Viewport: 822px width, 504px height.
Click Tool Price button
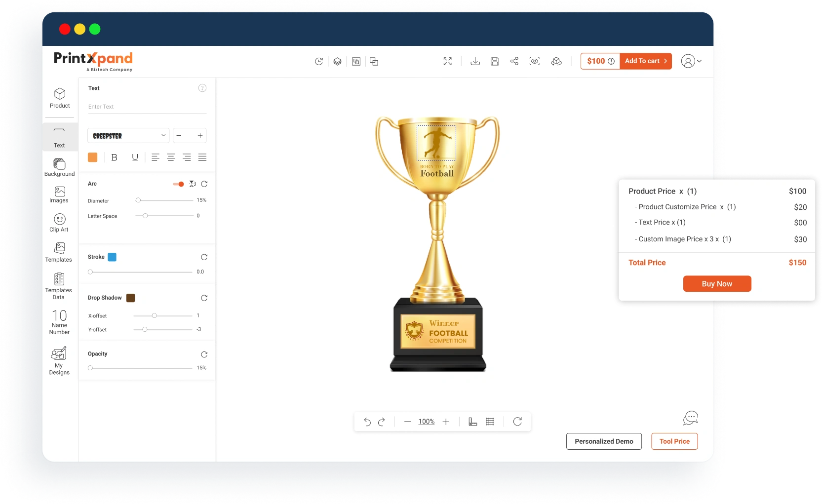point(674,441)
